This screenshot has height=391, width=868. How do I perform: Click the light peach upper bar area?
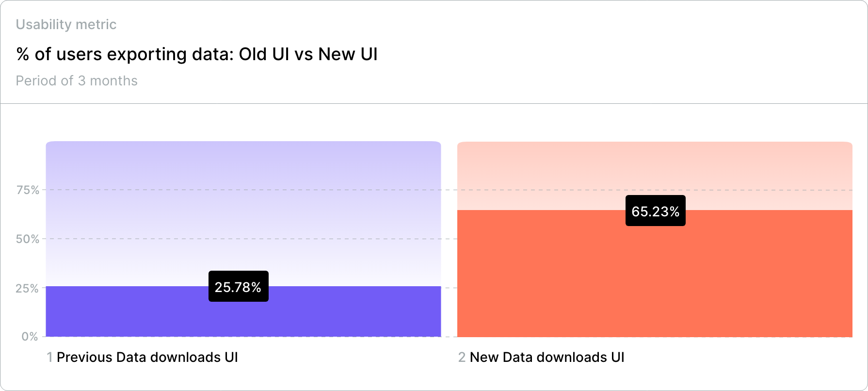point(655,176)
